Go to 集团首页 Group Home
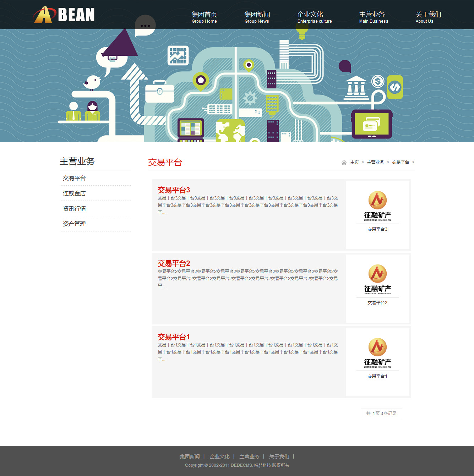Viewport: 474px width, 476px height. tap(204, 17)
